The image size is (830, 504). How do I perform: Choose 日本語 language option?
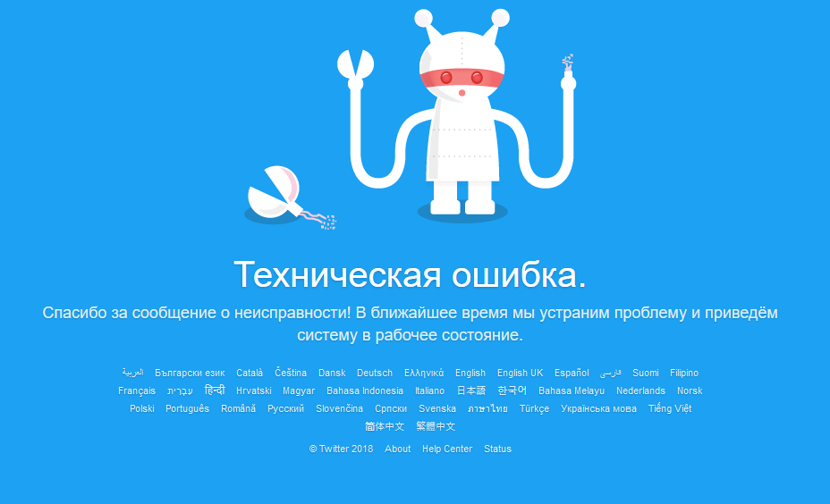coord(471,391)
